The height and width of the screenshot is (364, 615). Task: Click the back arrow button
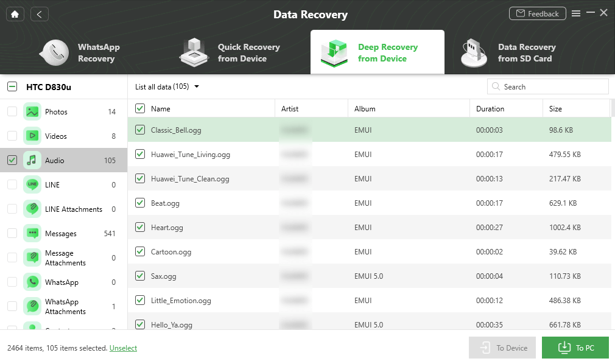coord(39,14)
